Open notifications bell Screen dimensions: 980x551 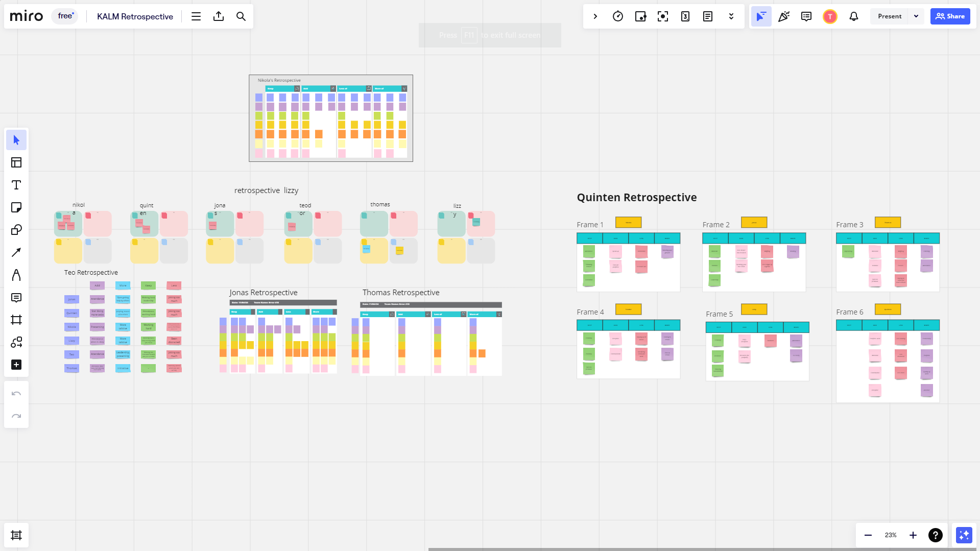point(854,16)
